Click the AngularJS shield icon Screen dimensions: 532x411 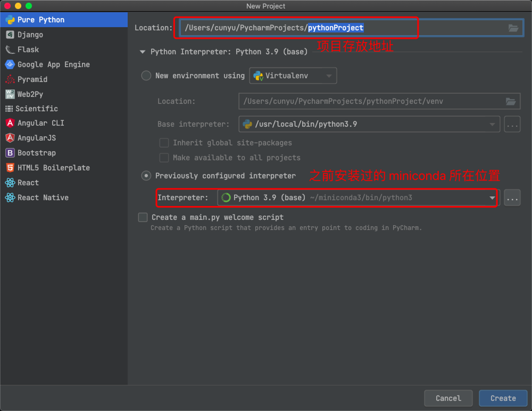10,138
